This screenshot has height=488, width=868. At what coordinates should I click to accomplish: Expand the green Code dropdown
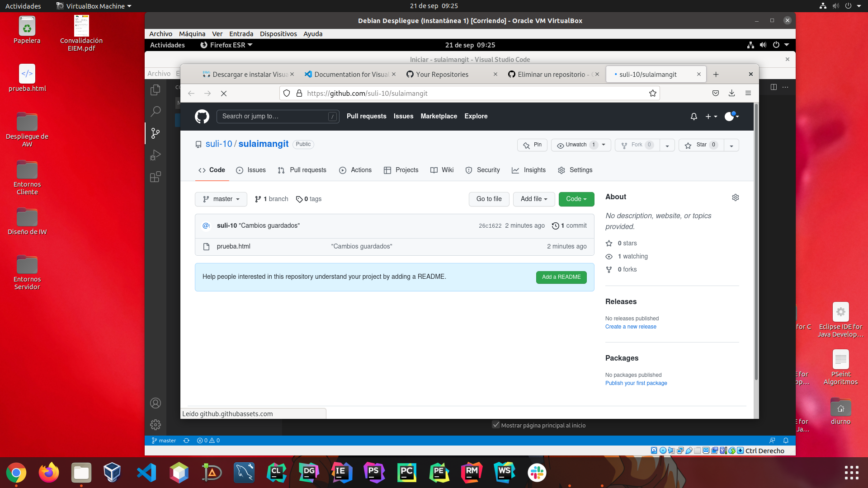click(x=576, y=199)
